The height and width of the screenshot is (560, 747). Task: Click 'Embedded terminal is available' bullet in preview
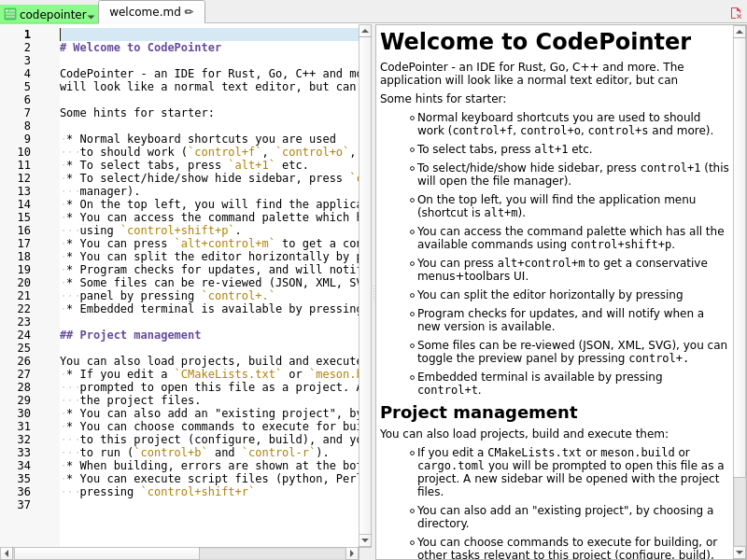[x=540, y=384]
